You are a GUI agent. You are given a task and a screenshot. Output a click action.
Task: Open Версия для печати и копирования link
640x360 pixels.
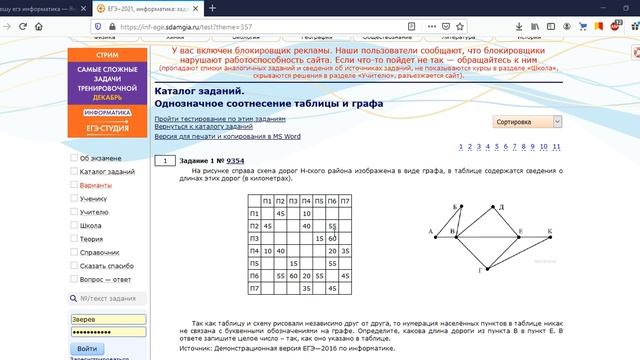227,136
